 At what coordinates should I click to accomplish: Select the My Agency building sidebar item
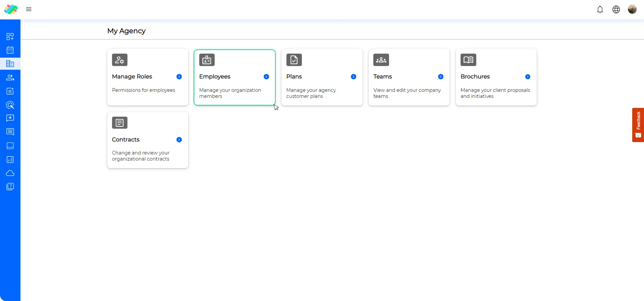click(x=10, y=64)
